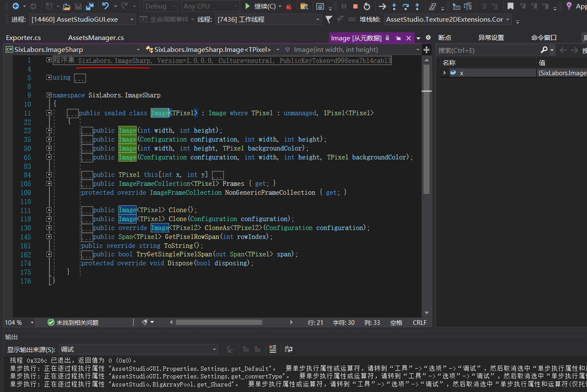Expand the collapsed using directives
This screenshot has width=587, height=392.
(x=49, y=77)
